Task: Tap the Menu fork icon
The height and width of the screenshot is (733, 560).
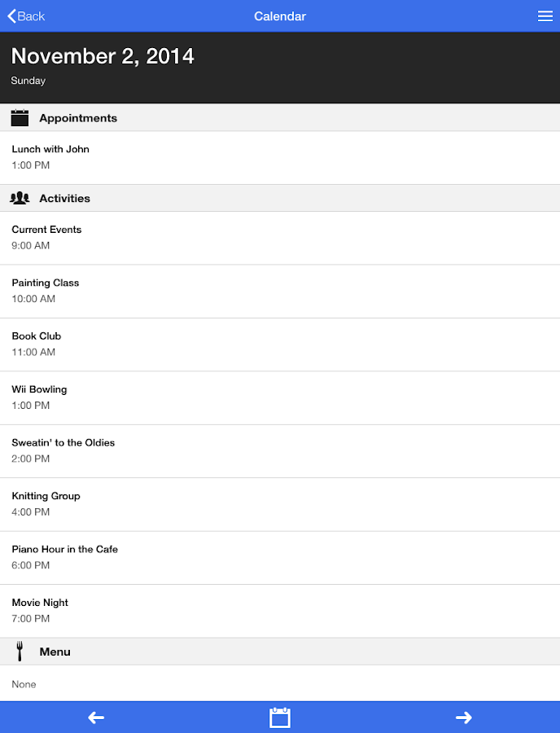Action: click(x=20, y=652)
